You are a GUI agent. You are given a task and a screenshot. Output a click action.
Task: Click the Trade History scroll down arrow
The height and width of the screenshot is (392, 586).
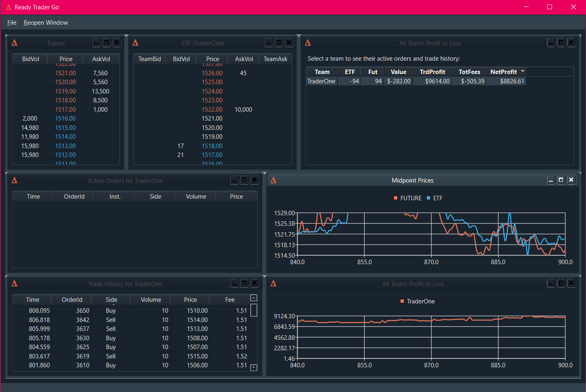tap(254, 368)
